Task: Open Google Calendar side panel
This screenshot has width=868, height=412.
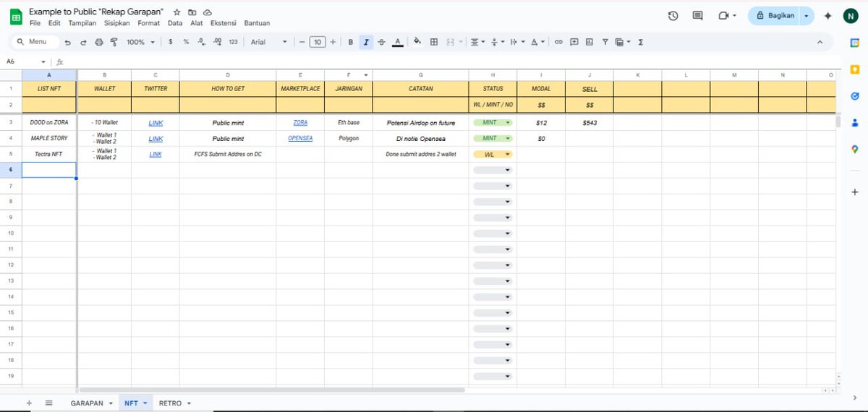Action: click(x=854, y=43)
